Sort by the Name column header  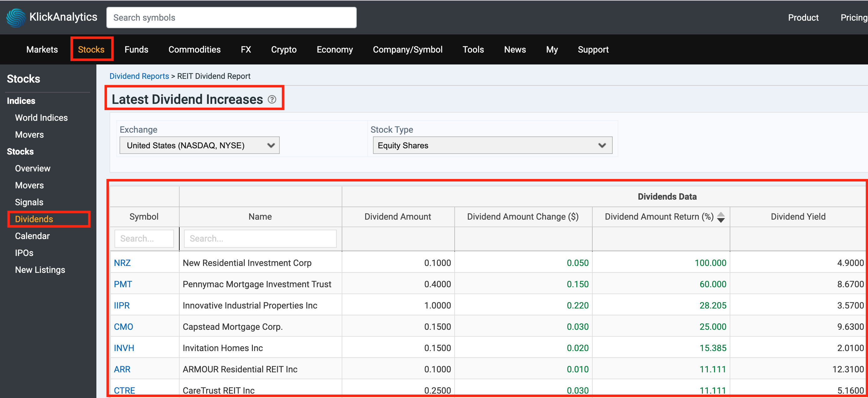[x=260, y=217]
